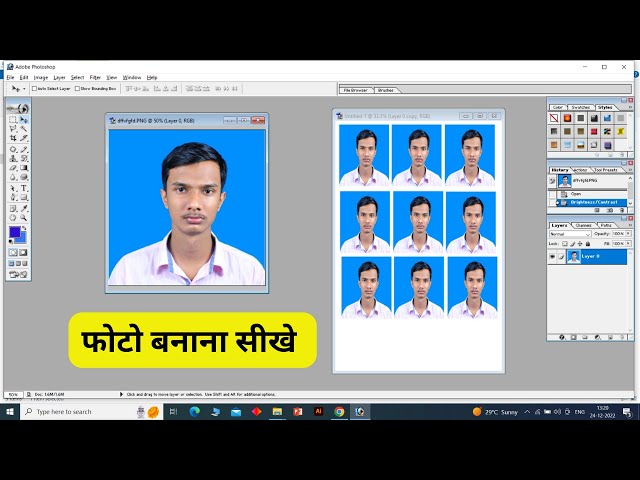Select the Magic Wand tool

point(24,129)
